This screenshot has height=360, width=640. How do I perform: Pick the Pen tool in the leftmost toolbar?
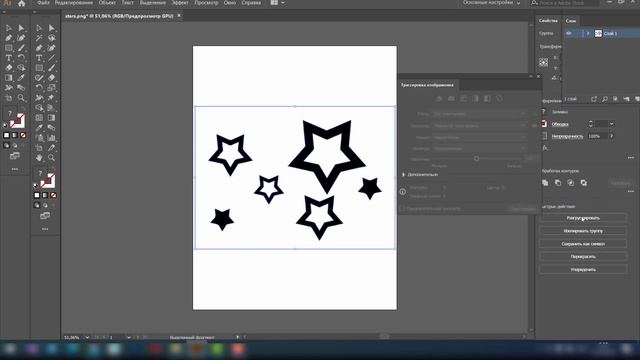pyautogui.click(x=9, y=38)
